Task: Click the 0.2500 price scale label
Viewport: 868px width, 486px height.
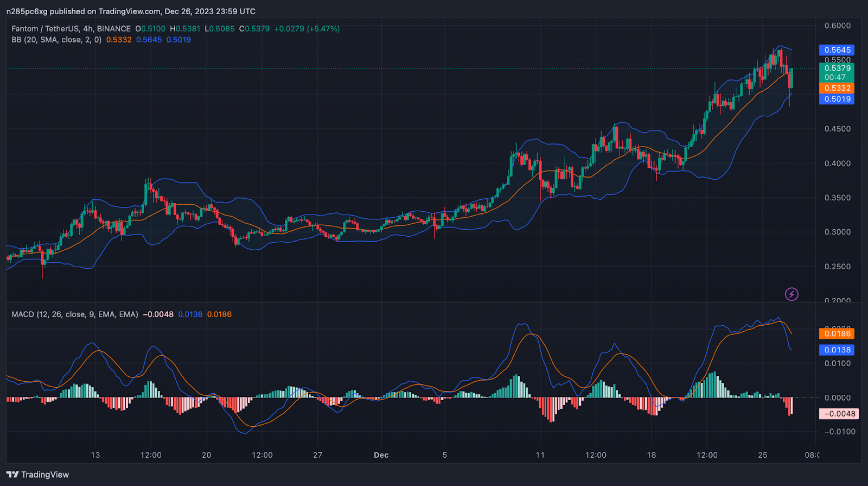Action: click(x=838, y=267)
